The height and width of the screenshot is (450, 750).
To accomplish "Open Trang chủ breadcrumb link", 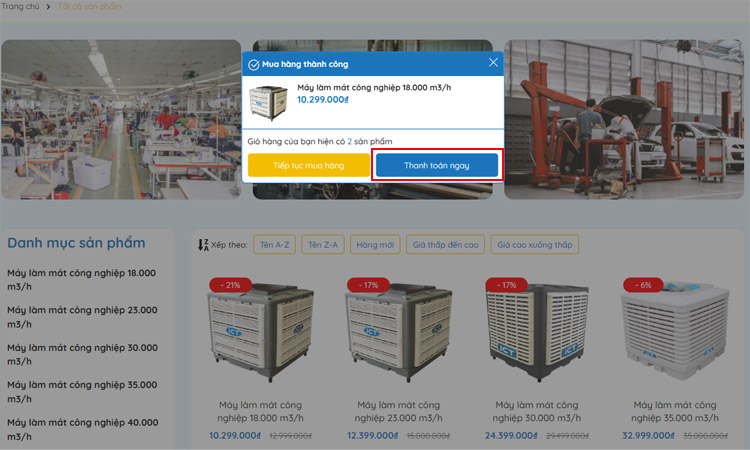I will click(20, 6).
